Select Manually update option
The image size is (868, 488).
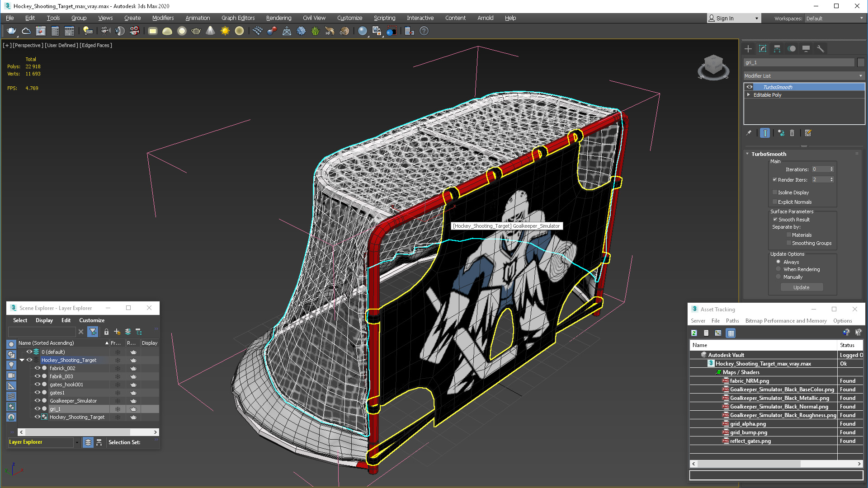[778, 277]
